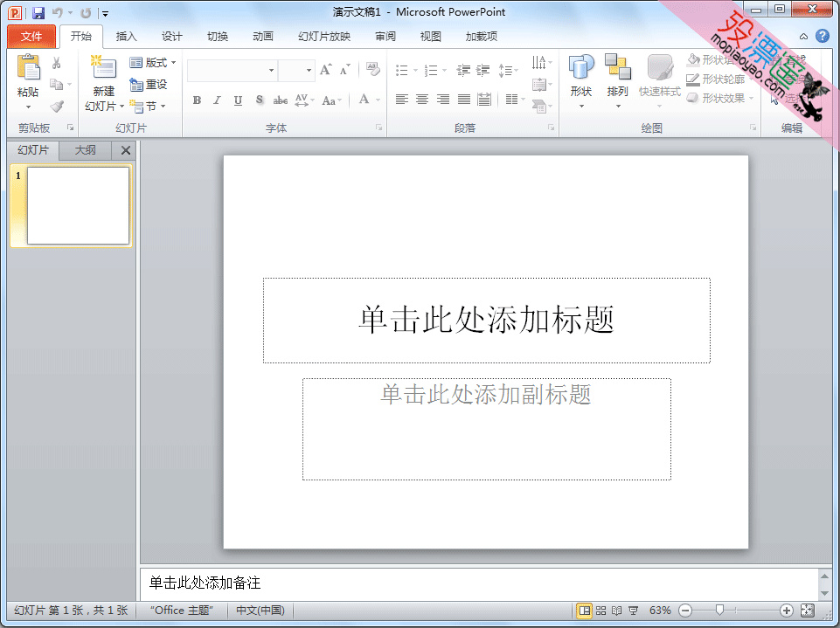Increase list indent level
The image size is (840, 628).
(483, 70)
